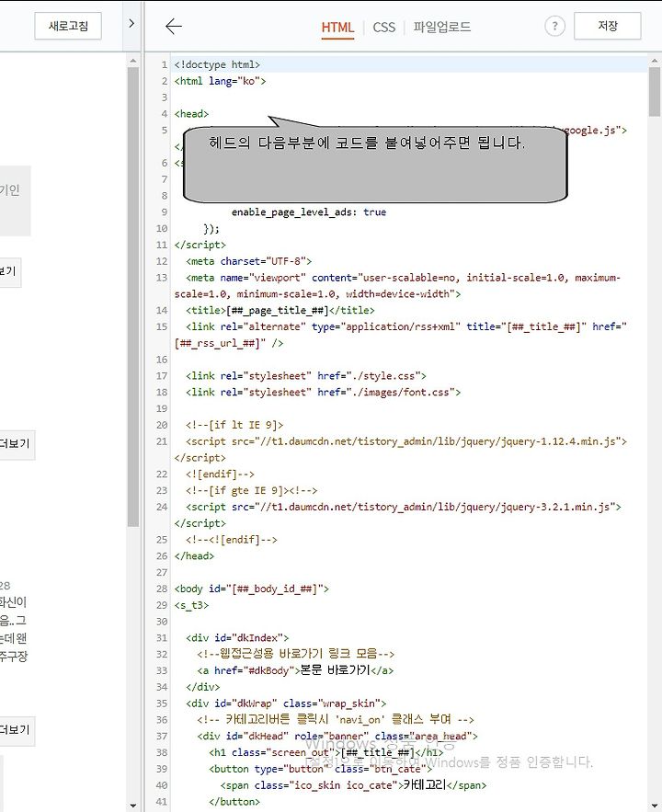Screen dimensions: 662x812
Task: Click the <!doctype html> line
Action: tap(217, 64)
